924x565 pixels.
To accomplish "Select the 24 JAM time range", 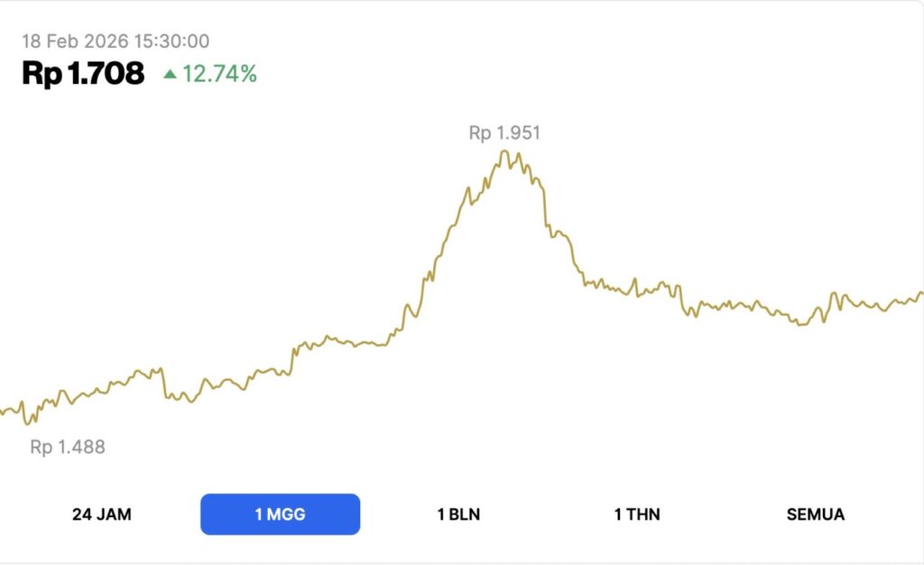I will pyautogui.click(x=102, y=514).
